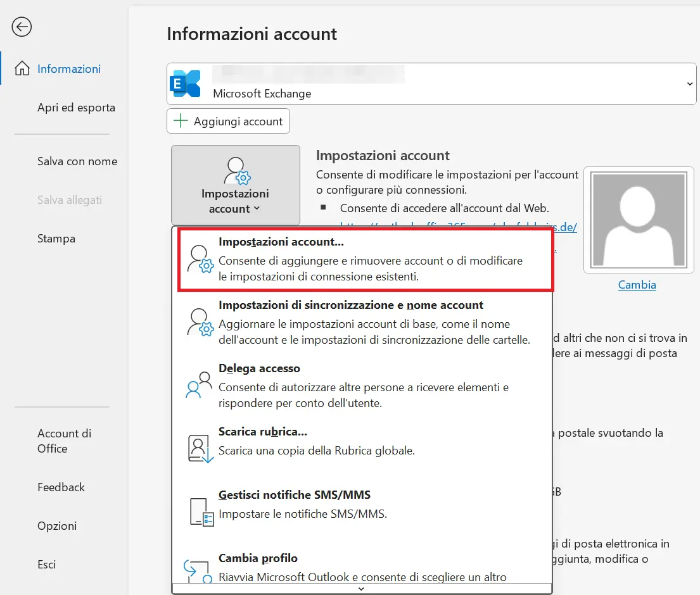Click the two-people Delega accesso icon
The height and width of the screenshot is (595, 700).
pyautogui.click(x=199, y=385)
